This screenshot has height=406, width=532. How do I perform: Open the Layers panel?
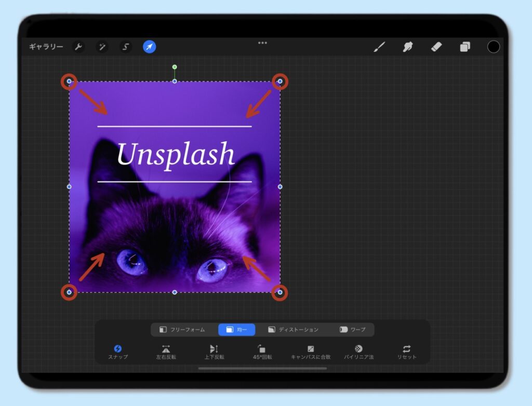[465, 47]
